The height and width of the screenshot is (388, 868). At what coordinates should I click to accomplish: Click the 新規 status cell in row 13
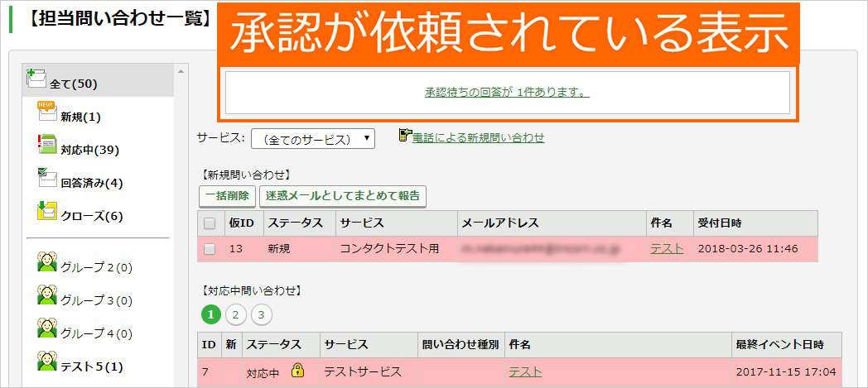(x=300, y=249)
